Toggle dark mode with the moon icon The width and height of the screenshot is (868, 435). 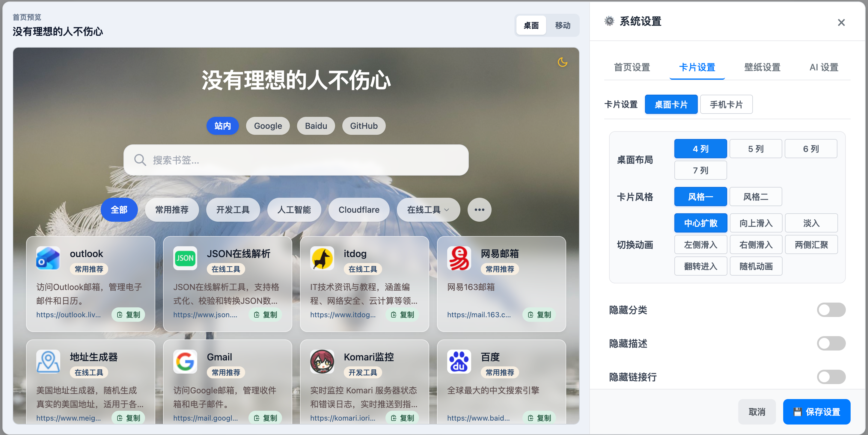(x=562, y=62)
